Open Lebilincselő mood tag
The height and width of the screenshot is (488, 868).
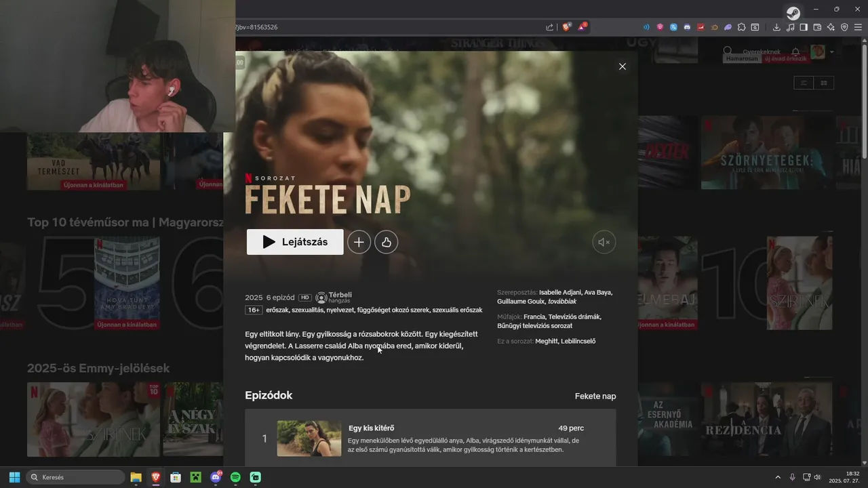pos(578,341)
